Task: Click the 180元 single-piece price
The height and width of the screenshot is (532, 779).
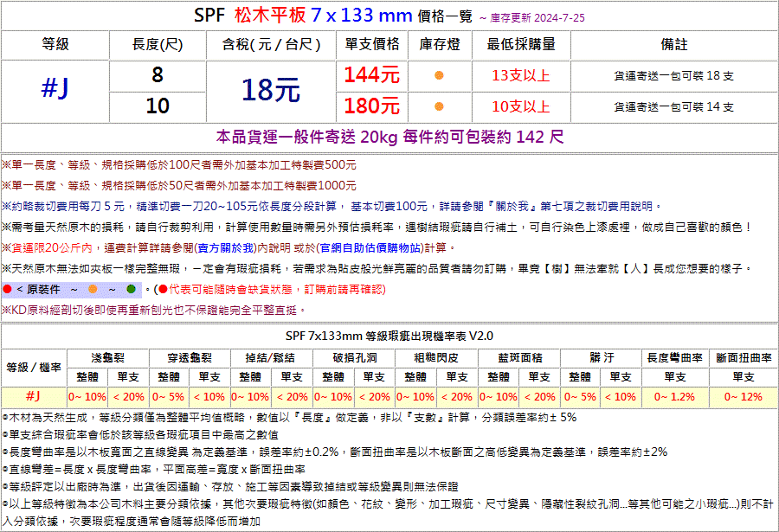Action: coord(372,106)
